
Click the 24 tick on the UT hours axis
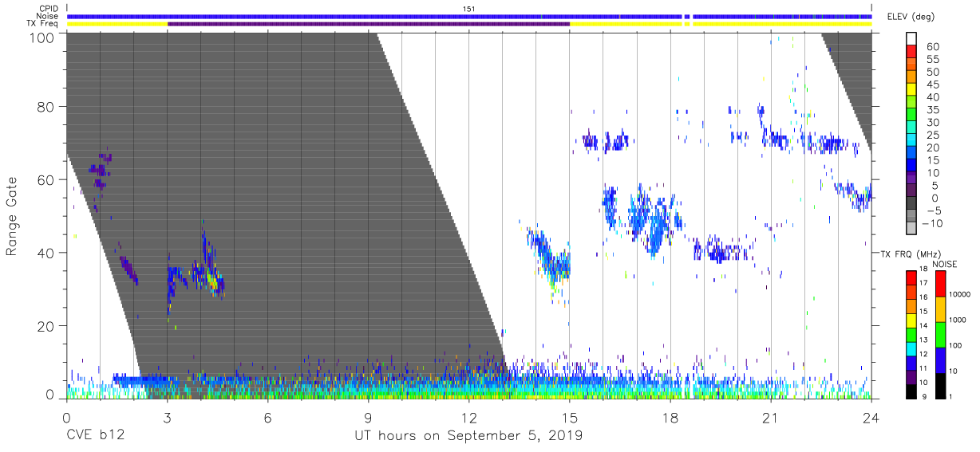point(871,418)
